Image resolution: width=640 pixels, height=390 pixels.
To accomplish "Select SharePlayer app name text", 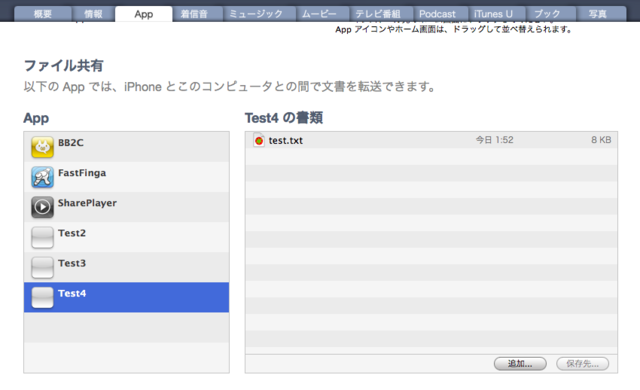I will click(x=87, y=203).
